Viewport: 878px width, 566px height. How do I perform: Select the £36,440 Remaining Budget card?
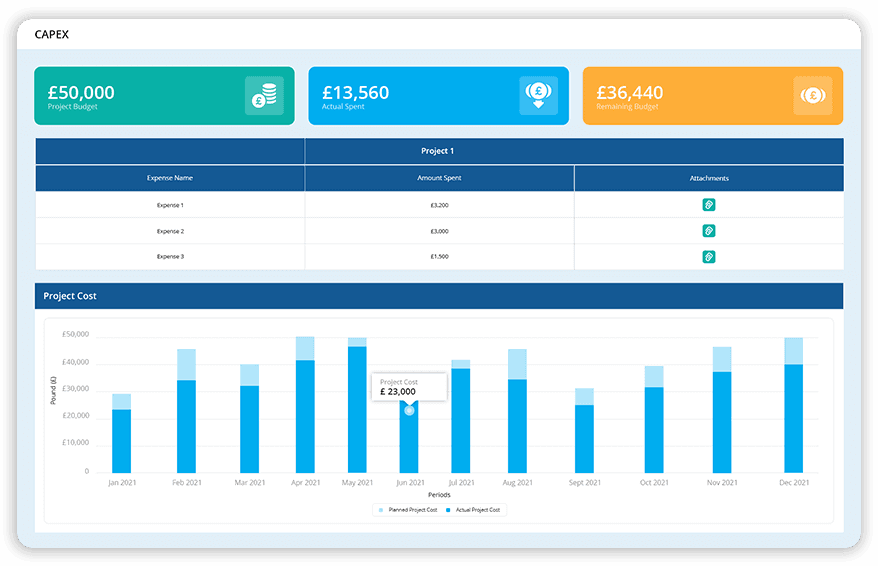713,96
